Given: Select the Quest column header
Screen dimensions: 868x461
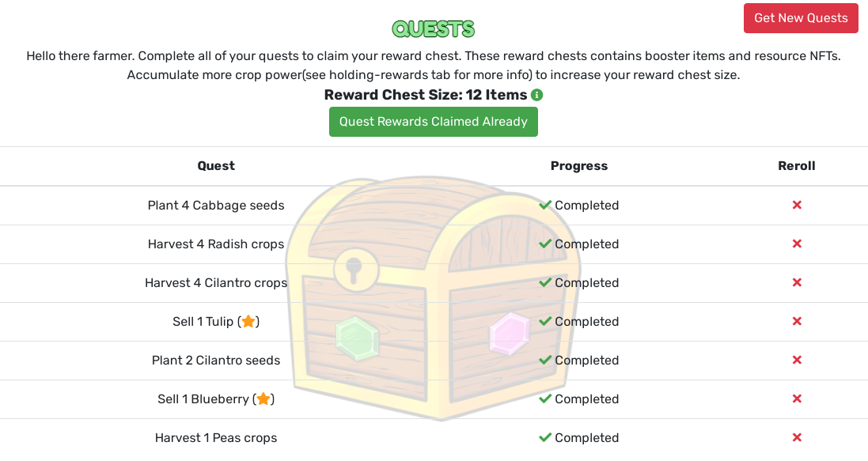Looking at the screenshot, I should (x=216, y=166).
